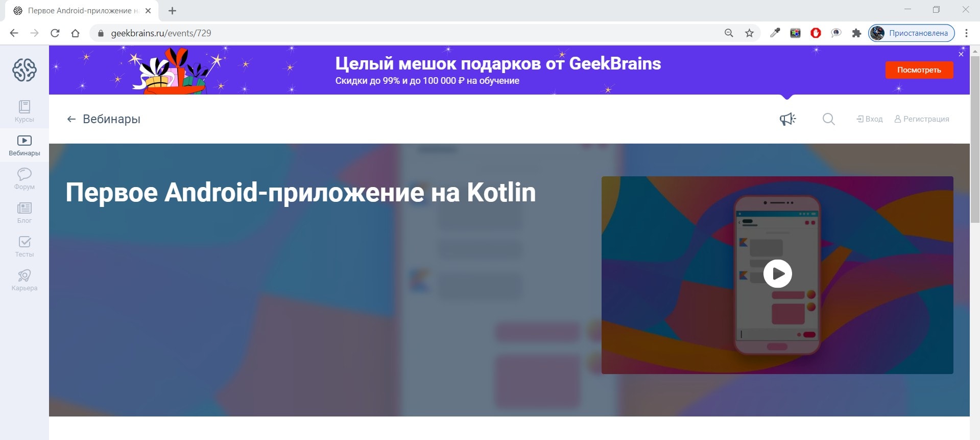980x440 pixels.
Task: Open the Extensions puzzle-piece menu
Action: 856,33
